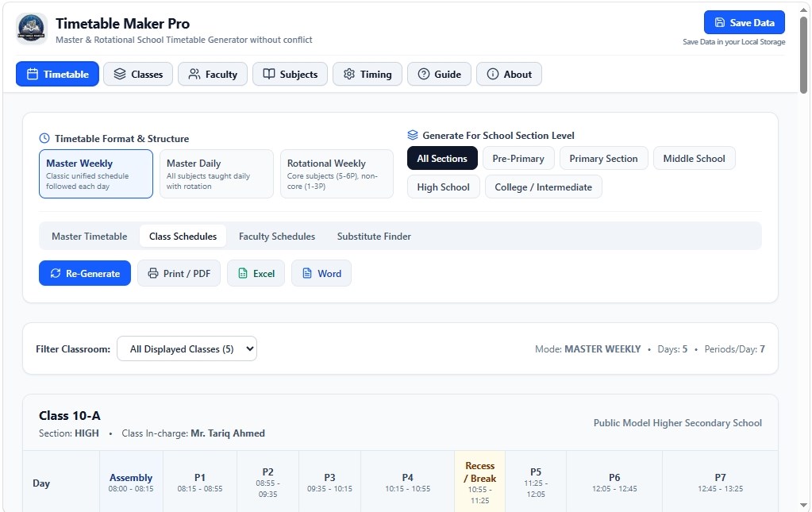Viewport: 812px width, 512px height.
Task: Open the About tab
Action: click(509, 74)
